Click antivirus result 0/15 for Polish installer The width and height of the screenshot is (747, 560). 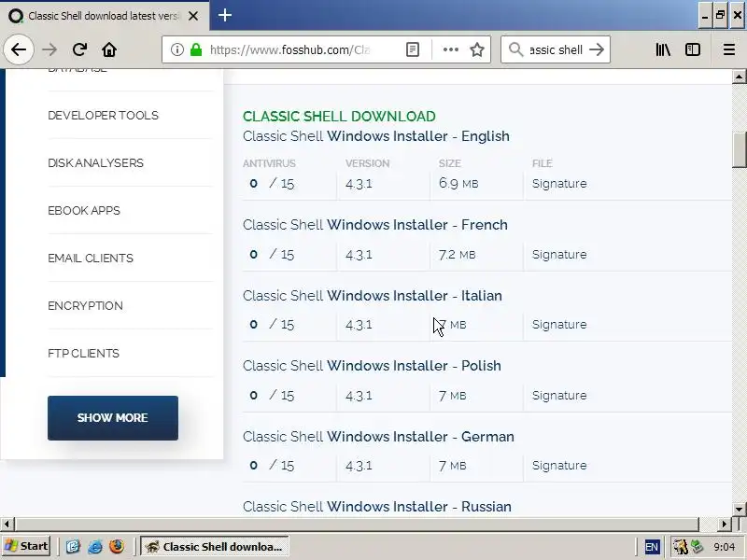(272, 396)
